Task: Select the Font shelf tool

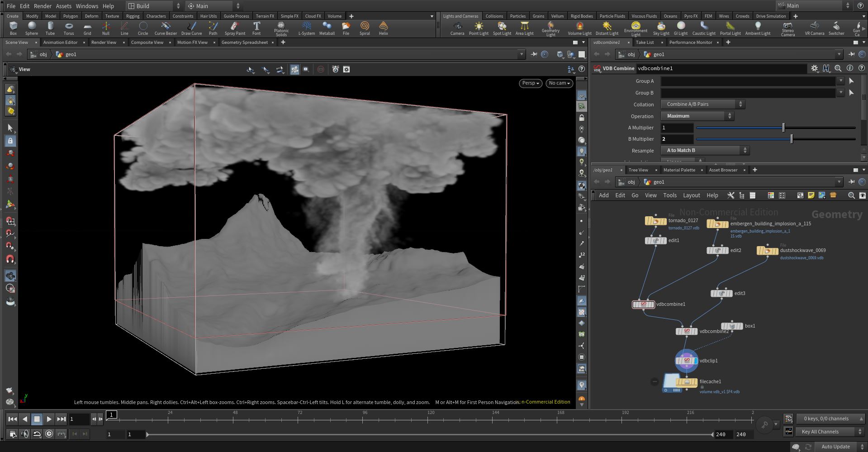Action: click(256, 28)
